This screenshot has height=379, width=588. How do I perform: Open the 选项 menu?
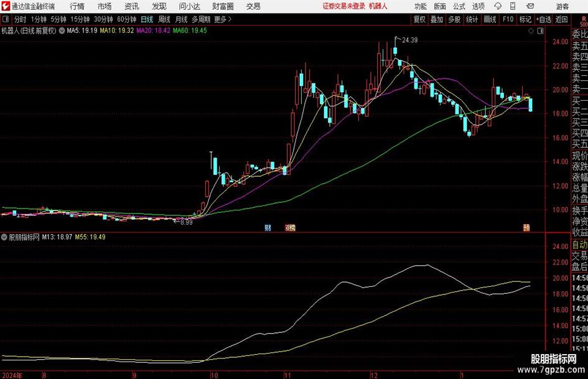coord(478,6)
